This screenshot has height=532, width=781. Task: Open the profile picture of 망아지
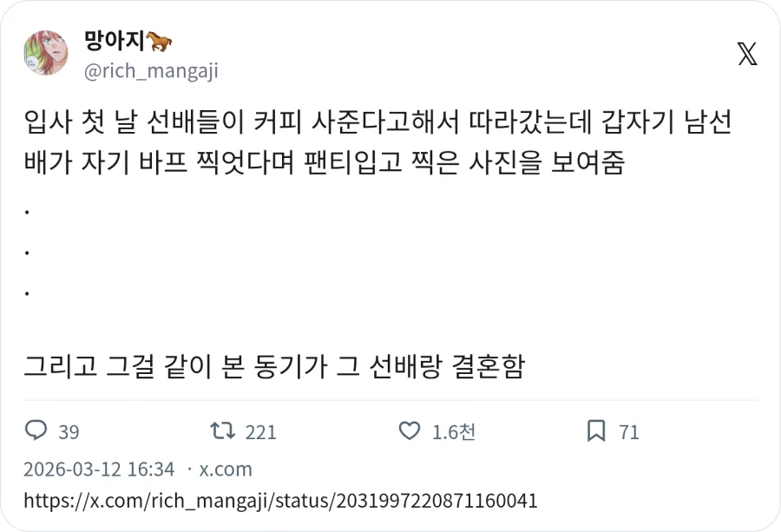coord(45,55)
